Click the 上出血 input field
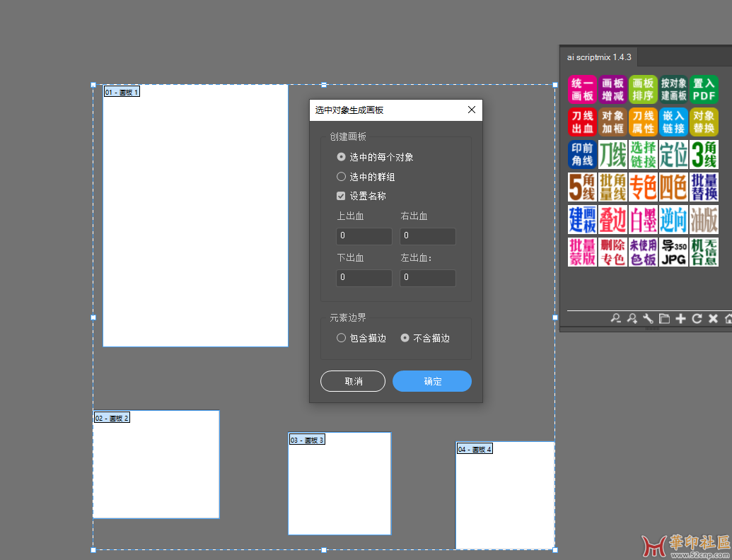The width and height of the screenshot is (732, 560). click(x=364, y=236)
